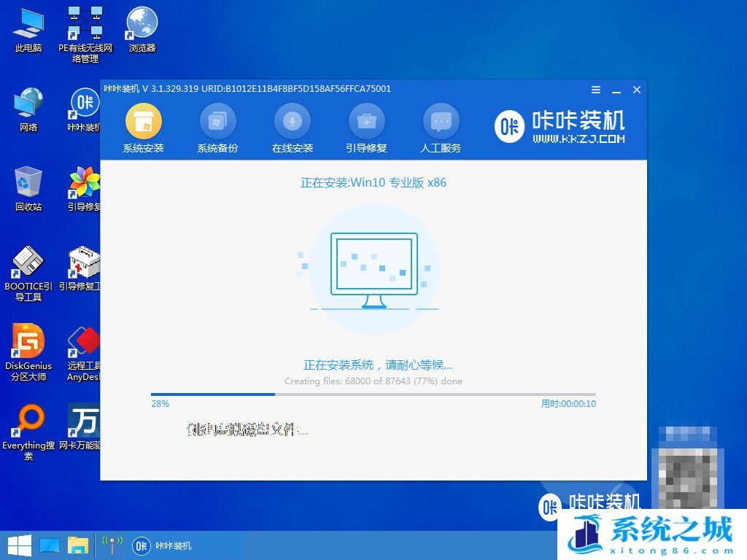Select the colorful 引导修复 desktop shortcut
This screenshot has width=747, height=560.
coord(85,189)
